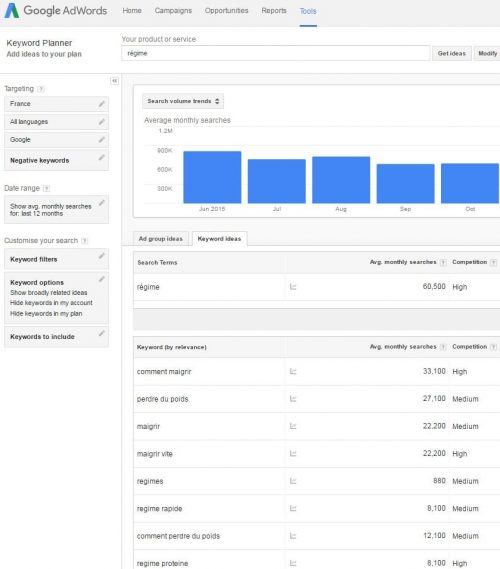Viewport: 500px width, 569px height.
Task: Show trend chart icon for comment maigrir
Action: point(293,372)
